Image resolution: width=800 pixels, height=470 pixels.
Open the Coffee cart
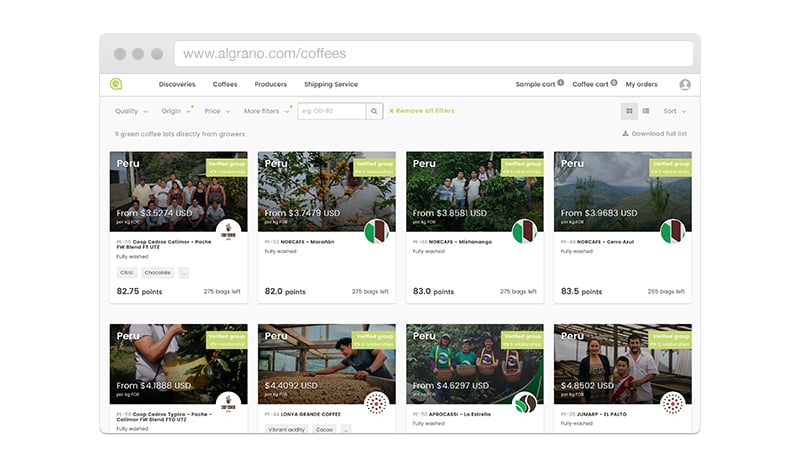(590, 84)
